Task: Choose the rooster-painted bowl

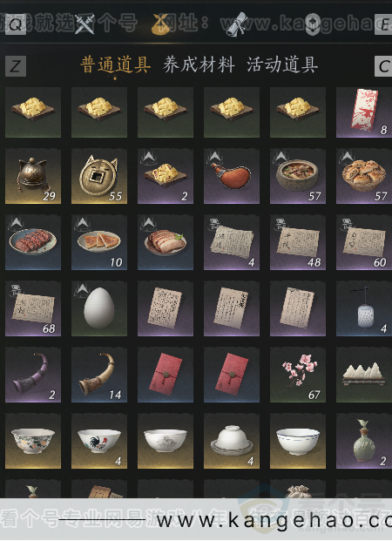Action: coord(99,441)
